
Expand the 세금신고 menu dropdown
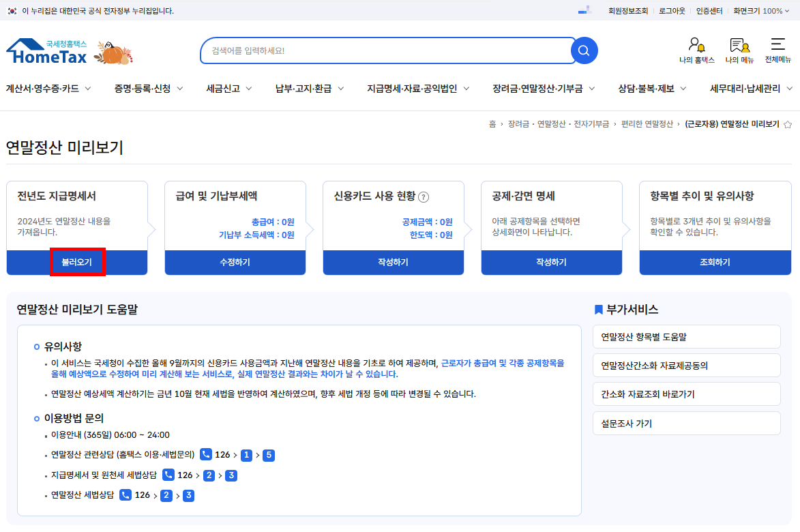(x=228, y=88)
